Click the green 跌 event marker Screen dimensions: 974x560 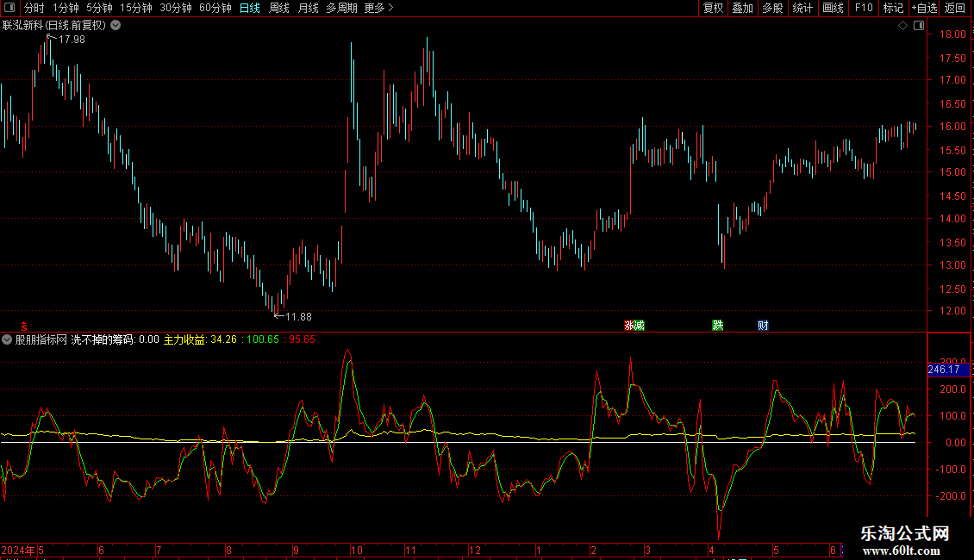tap(717, 326)
